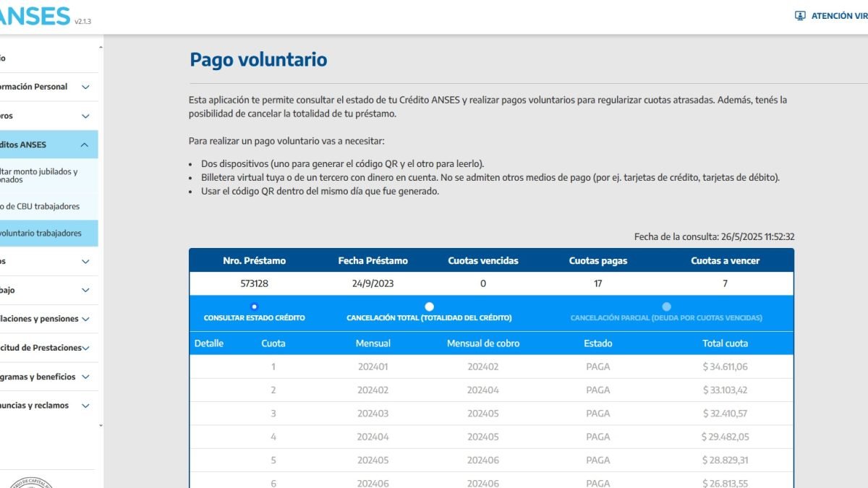Open Programas y beneficios menu item
Screen dimensions: 868x488
38,377
